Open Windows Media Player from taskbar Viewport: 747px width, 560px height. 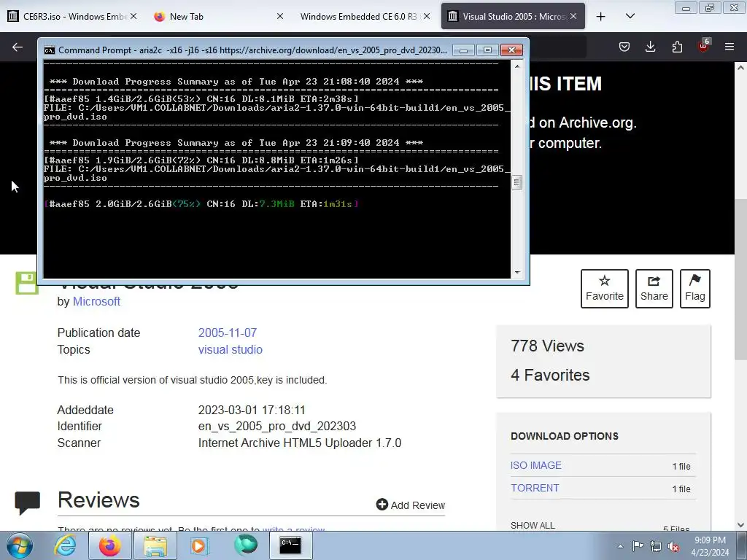[x=199, y=545]
